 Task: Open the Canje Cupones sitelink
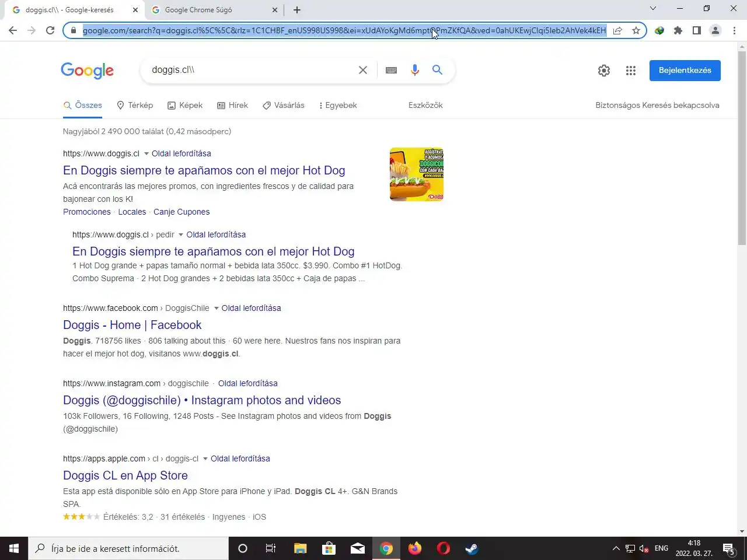point(181,212)
